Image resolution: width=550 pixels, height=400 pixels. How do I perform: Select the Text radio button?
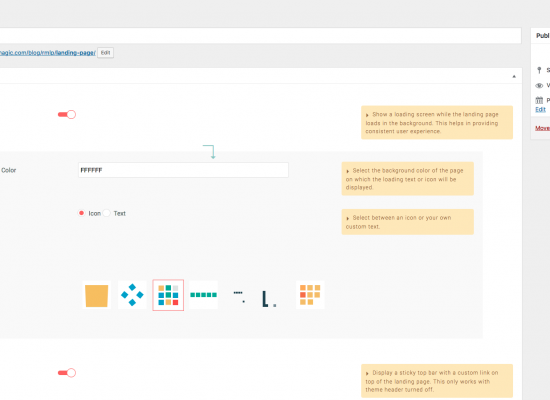[107, 213]
